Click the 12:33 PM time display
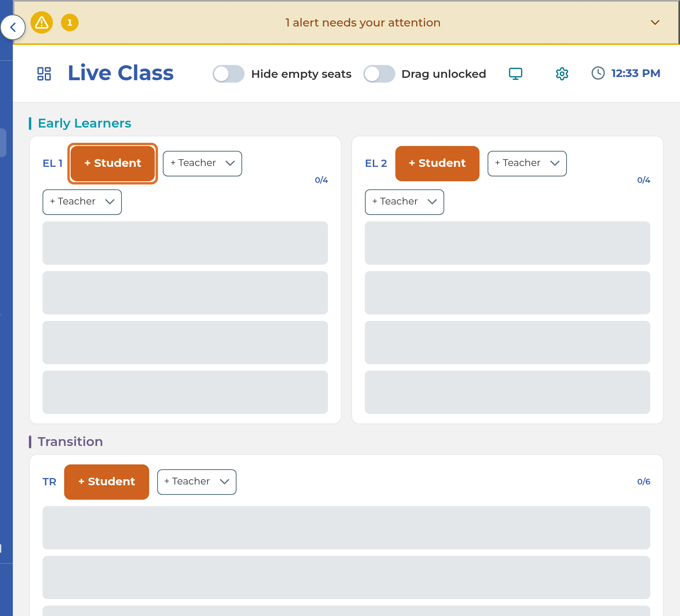Screen dimensions: 680x616 [635, 73]
